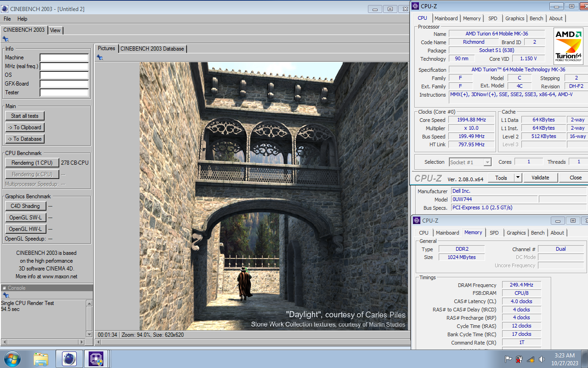Click the 249.4 MHz DRAM Frequency value
This screenshot has width=588, height=368.
pos(521,285)
